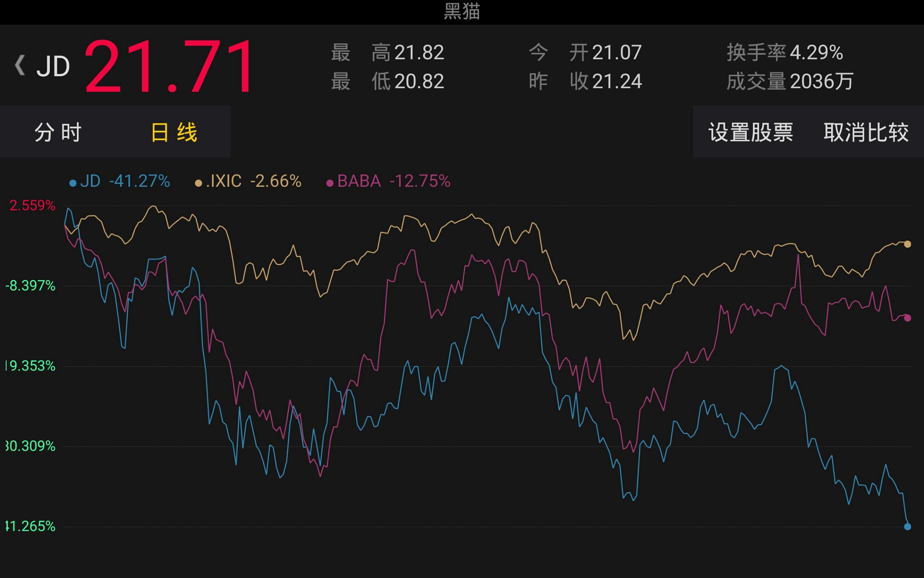Select the 日线 daily chart tab
924x578 pixels.
coord(174,132)
